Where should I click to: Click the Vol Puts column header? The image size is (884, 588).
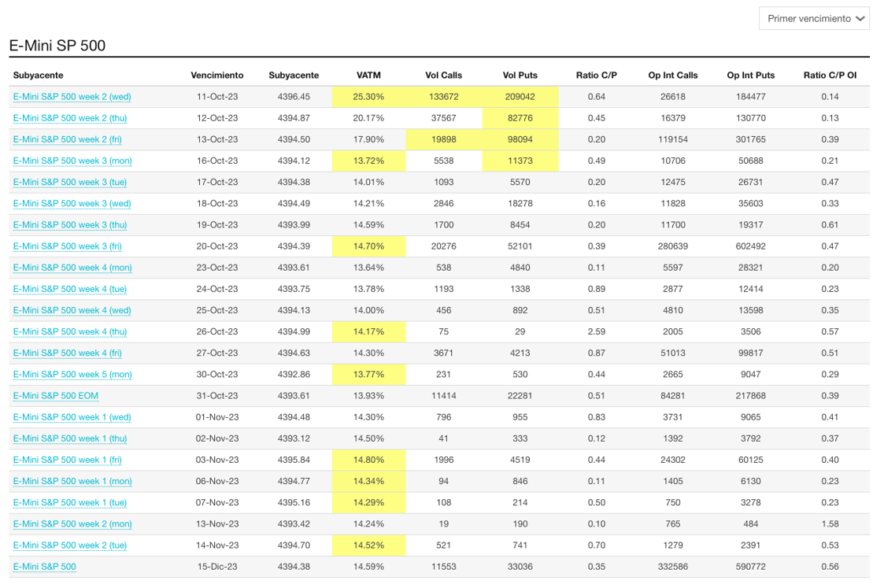pyautogui.click(x=520, y=76)
